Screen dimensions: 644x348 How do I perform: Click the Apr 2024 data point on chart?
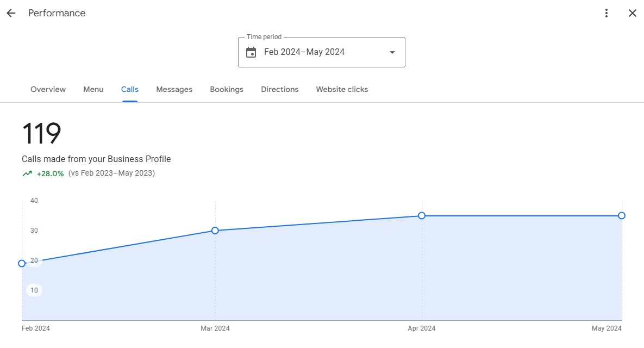tap(421, 215)
